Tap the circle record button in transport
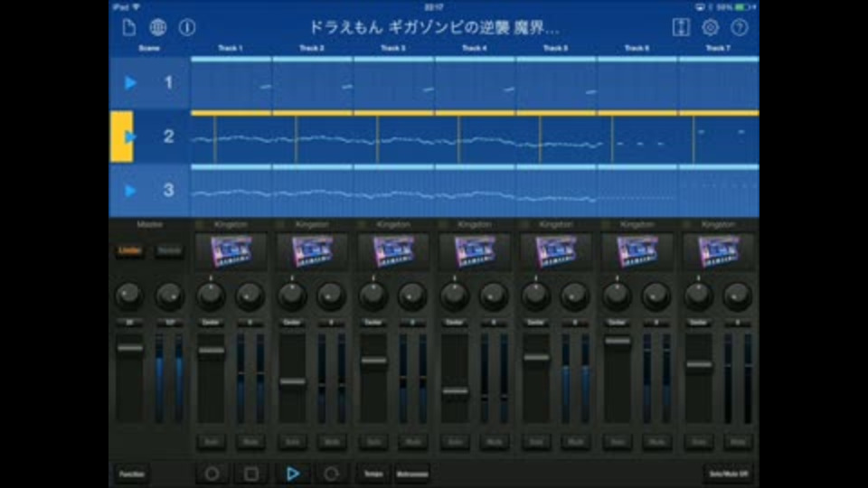868x488 pixels. click(x=212, y=474)
